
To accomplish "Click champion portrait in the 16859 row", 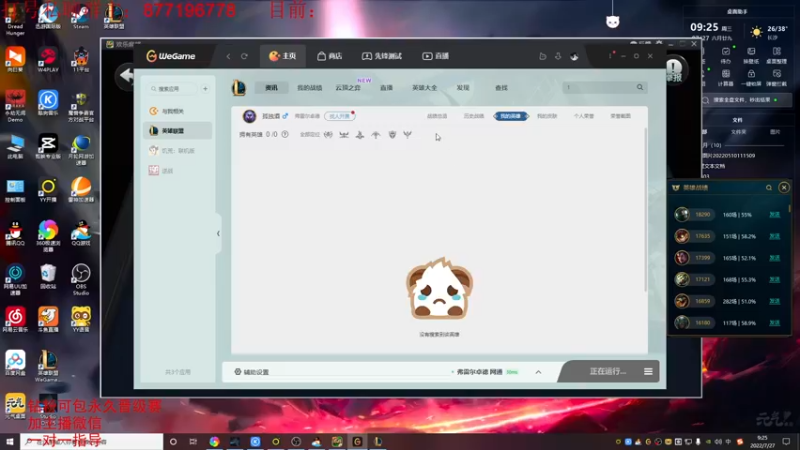I will 682,301.
